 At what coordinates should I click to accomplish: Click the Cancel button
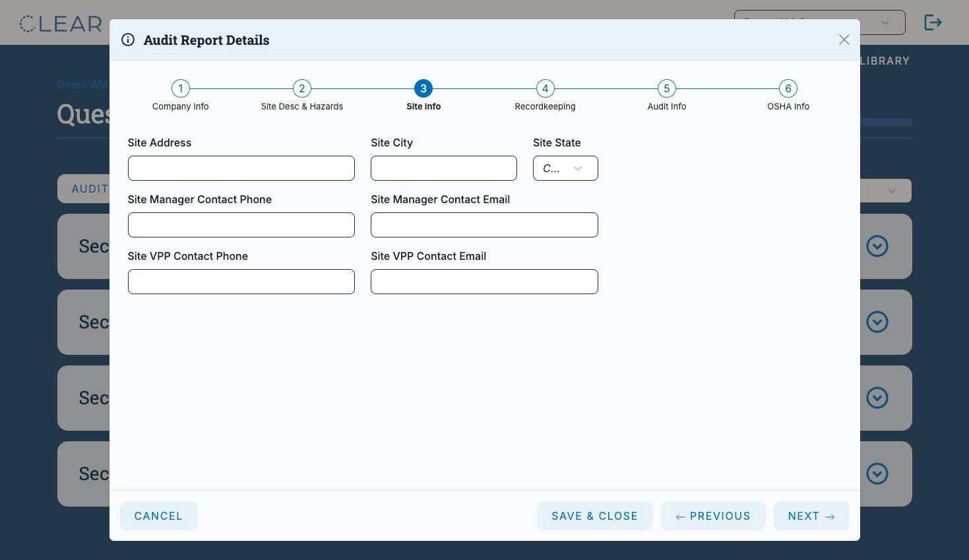pos(158,516)
